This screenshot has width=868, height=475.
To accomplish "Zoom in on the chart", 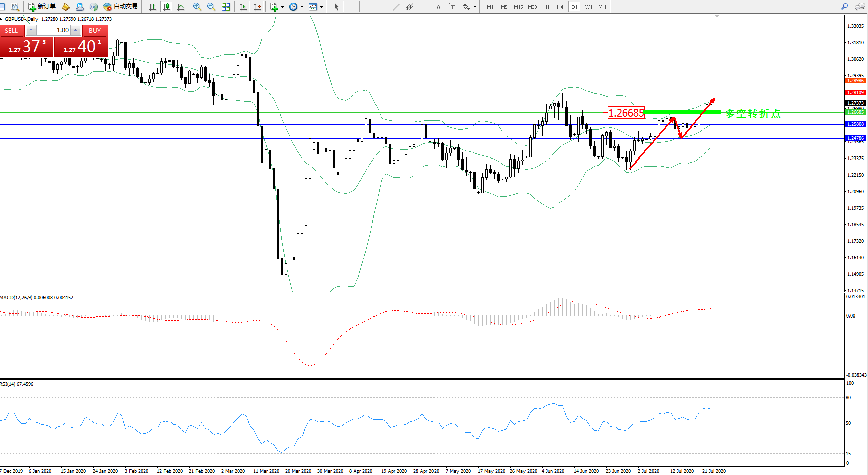I will pyautogui.click(x=197, y=7).
